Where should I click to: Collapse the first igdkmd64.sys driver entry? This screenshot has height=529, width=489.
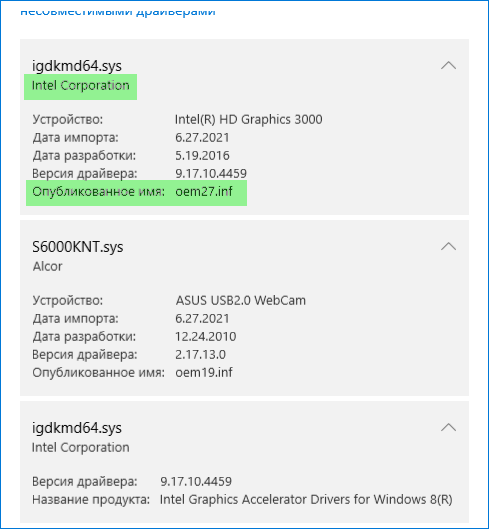click(448, 65)
